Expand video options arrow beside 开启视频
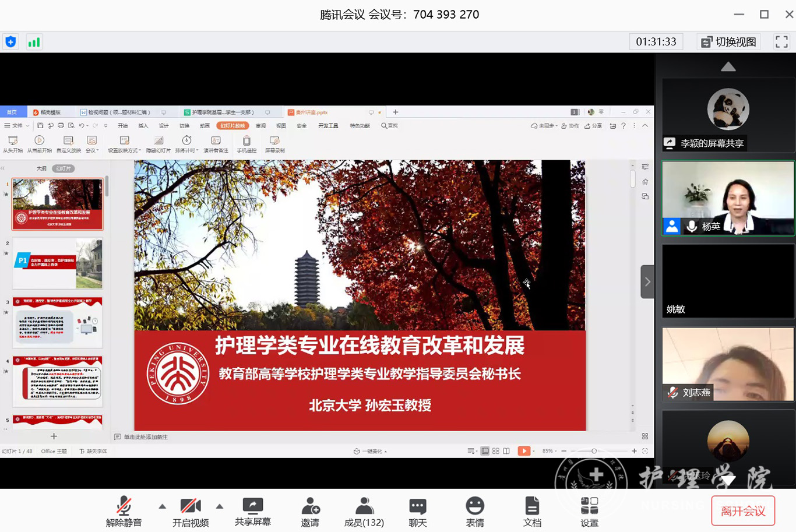Screen dimensions: 796x532 pyautogui.click(x=220, y=506)
